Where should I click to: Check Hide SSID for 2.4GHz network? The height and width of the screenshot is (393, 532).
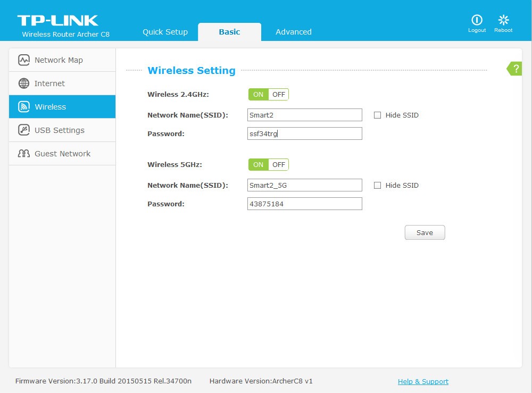coord(377,115)
